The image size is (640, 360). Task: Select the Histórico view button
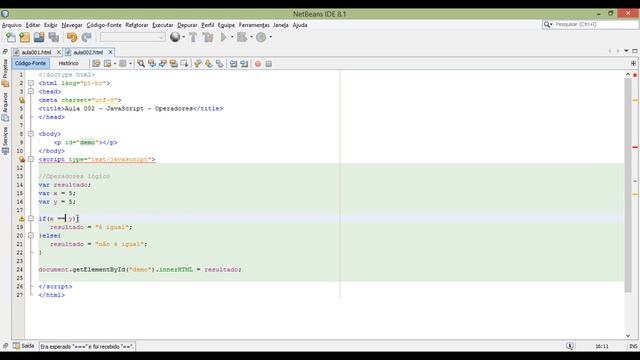coord(68,64)
